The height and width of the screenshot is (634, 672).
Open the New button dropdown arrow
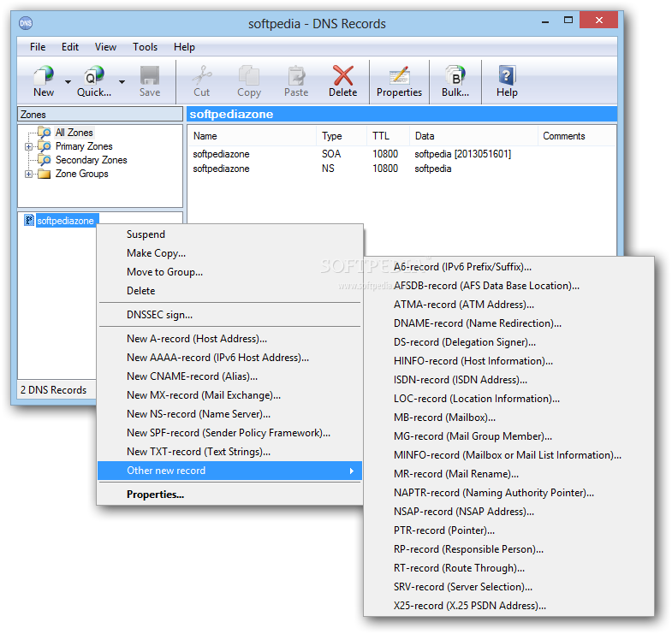68,81
